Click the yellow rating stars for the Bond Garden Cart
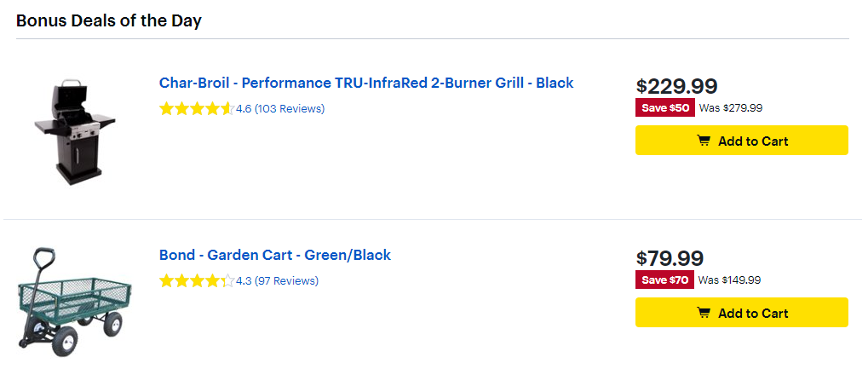 [197, 281]
